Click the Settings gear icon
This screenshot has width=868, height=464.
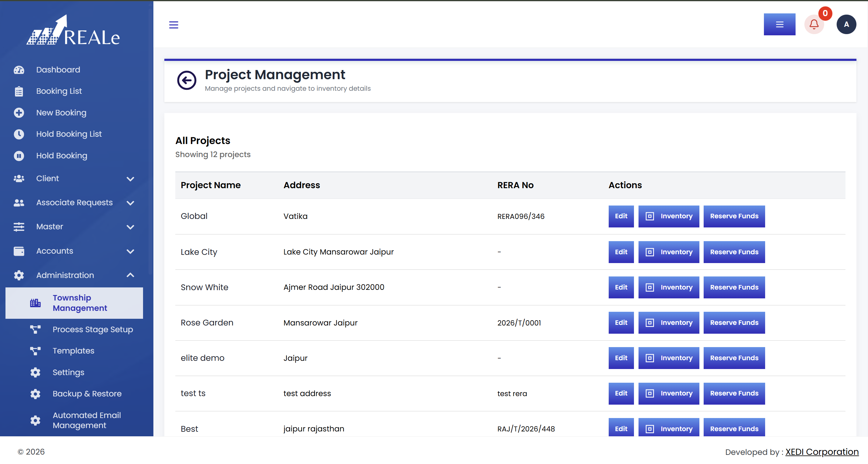(x=35, y=372)
